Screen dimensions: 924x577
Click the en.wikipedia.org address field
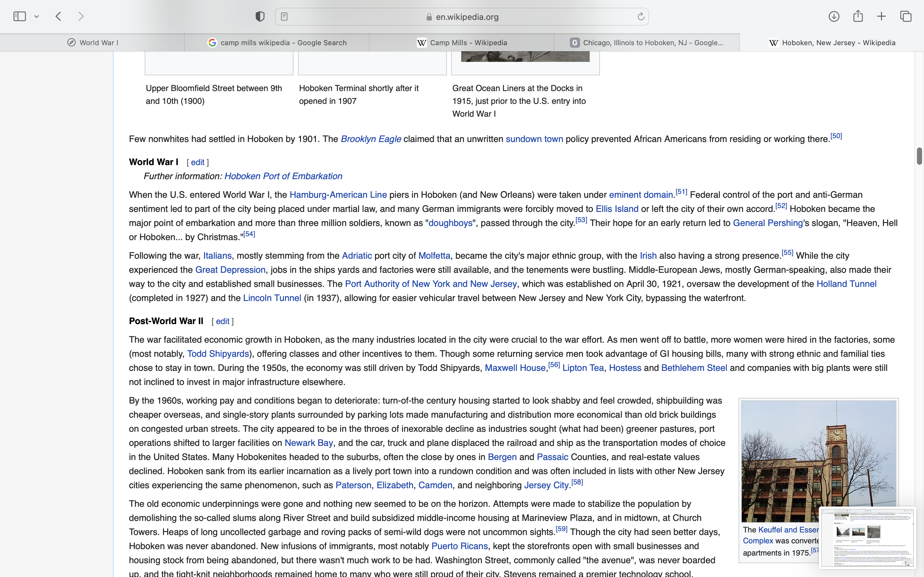[466, 17]
